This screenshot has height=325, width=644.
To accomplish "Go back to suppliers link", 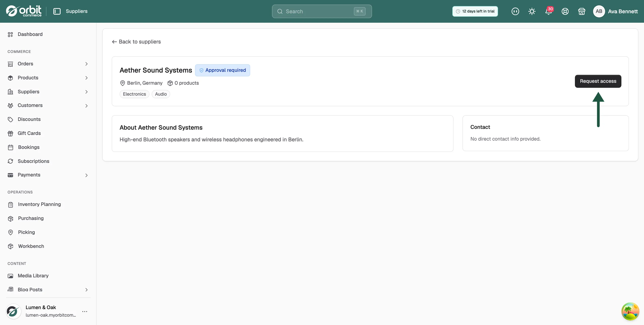I will pos(136,42).
